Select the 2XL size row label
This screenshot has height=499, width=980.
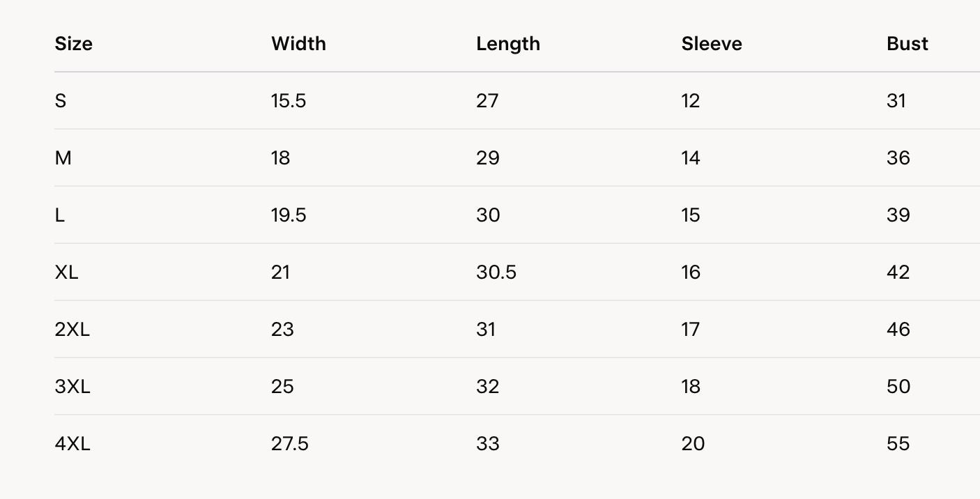[72, 330]
